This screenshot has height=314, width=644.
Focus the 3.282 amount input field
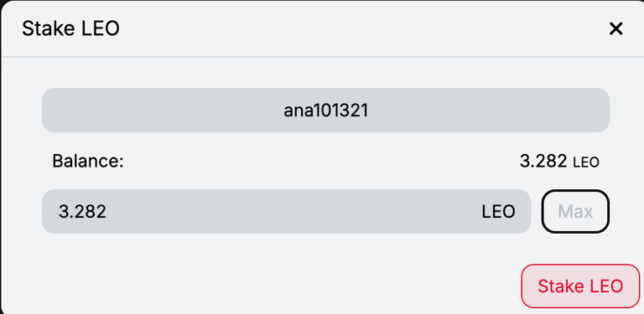(286, 212)
